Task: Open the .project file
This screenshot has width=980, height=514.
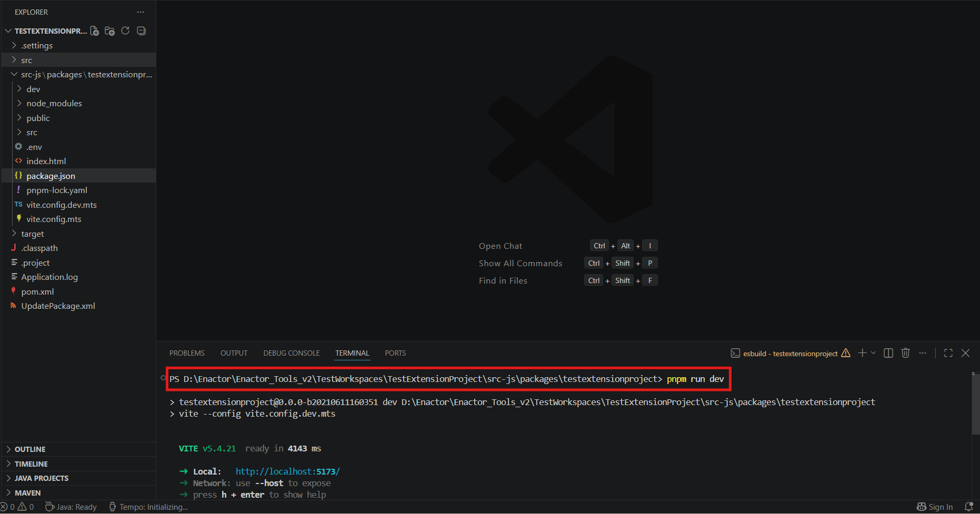Action: click(79, 263)
